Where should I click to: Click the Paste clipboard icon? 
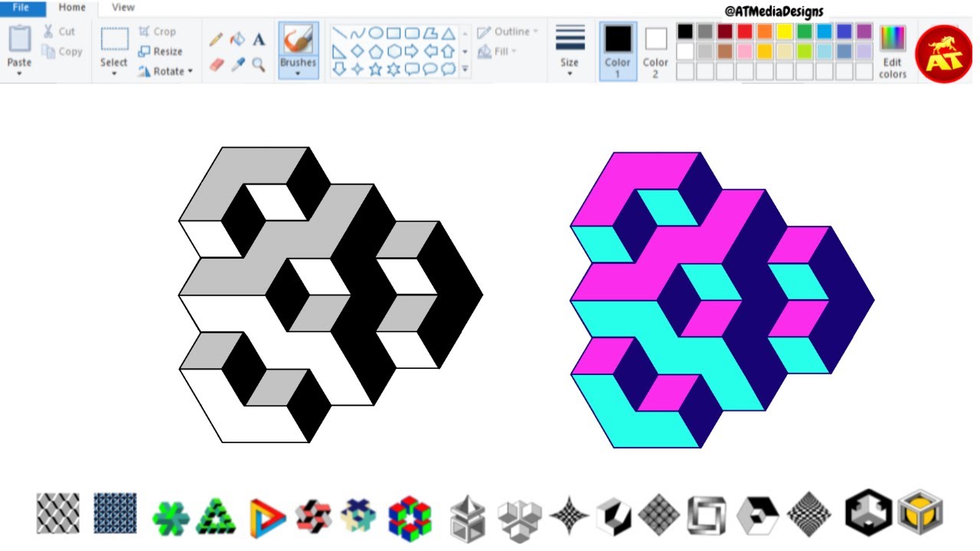[x=19, y=40]
